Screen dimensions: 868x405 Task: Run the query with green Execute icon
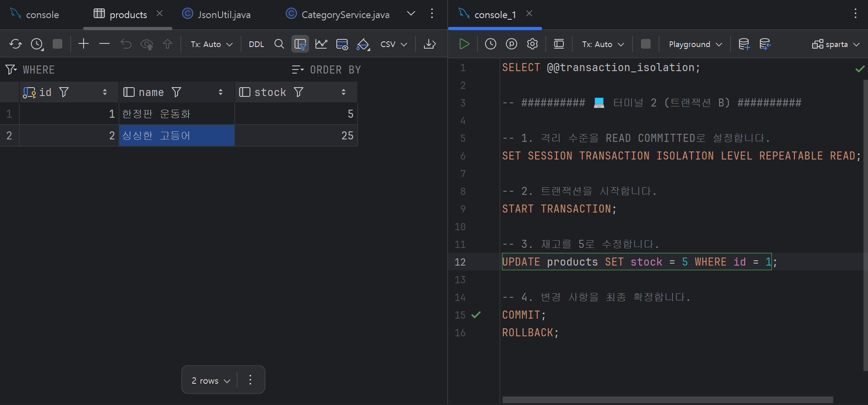click(464, 44)
